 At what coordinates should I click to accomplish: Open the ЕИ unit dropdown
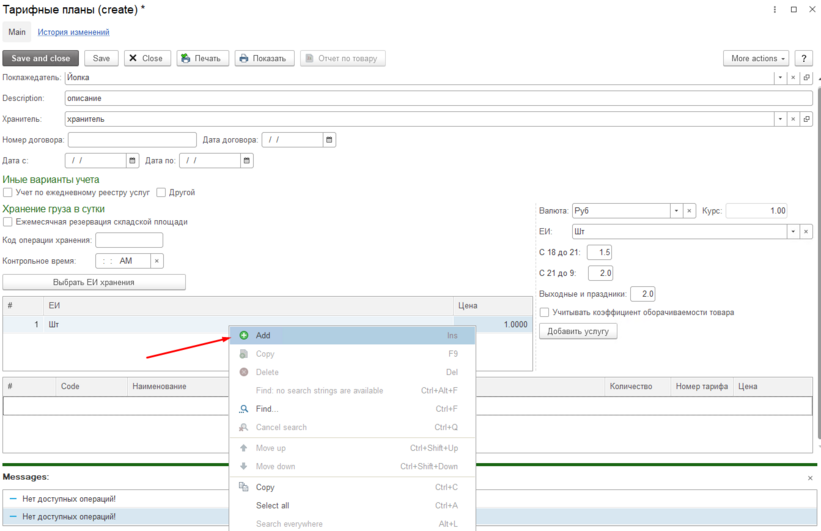[x=793, y=231]
